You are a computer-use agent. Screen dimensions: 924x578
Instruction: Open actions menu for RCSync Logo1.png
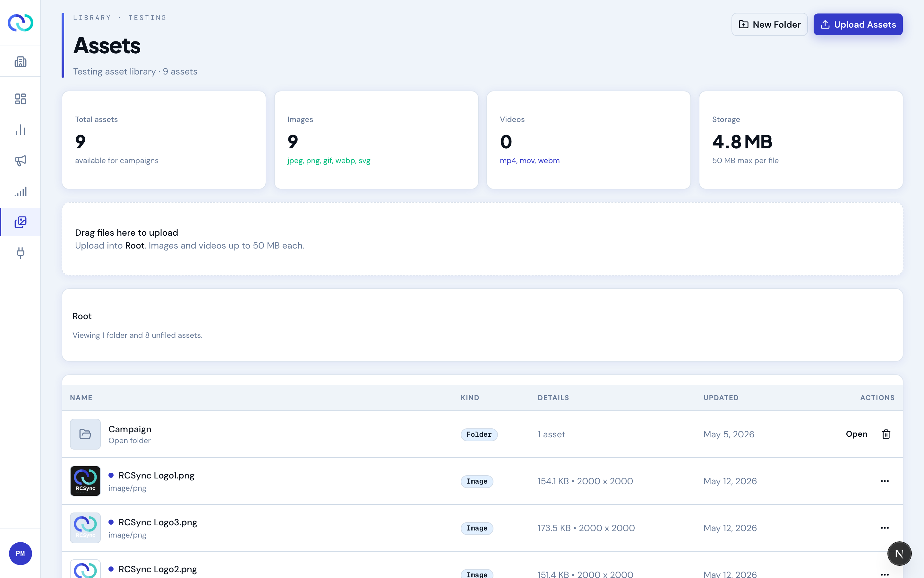pos(885,481)
